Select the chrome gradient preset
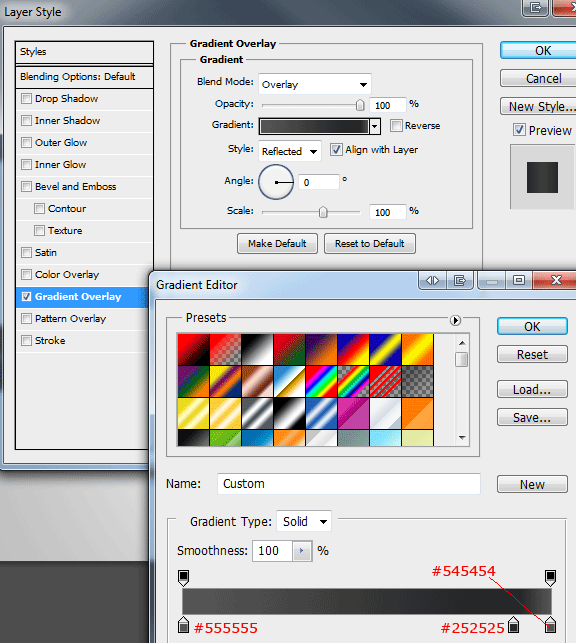This screenshot has width=576, height=643. (289, 381)
